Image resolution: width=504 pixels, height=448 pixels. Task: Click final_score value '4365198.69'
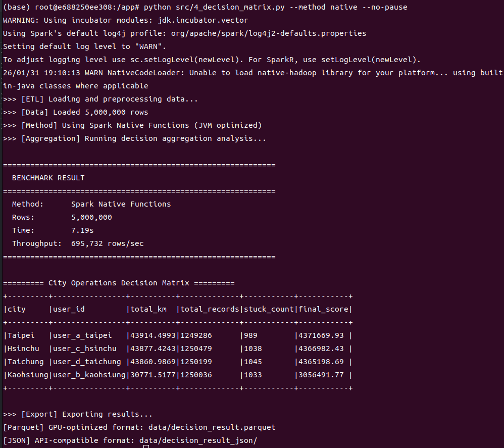pos(321,362)
